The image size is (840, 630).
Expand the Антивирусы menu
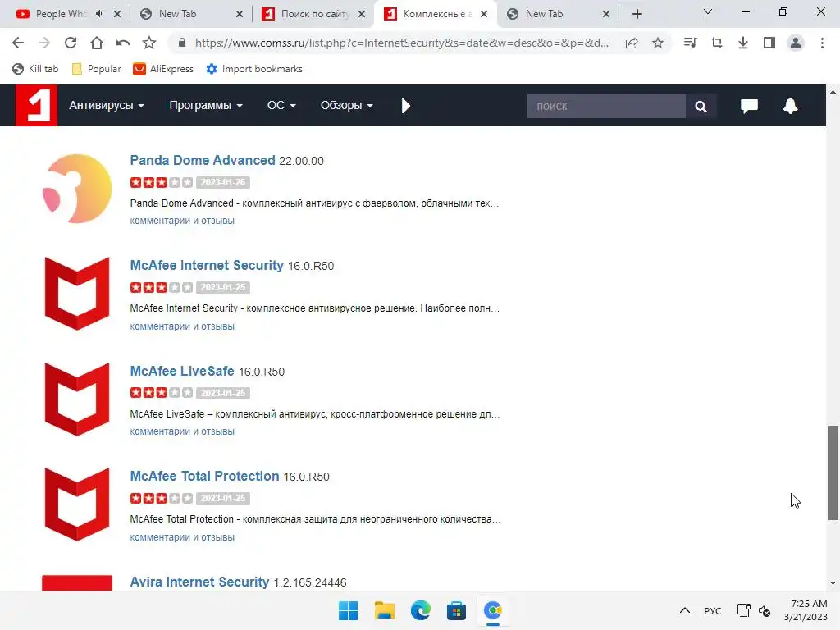[x=106, y=106]
